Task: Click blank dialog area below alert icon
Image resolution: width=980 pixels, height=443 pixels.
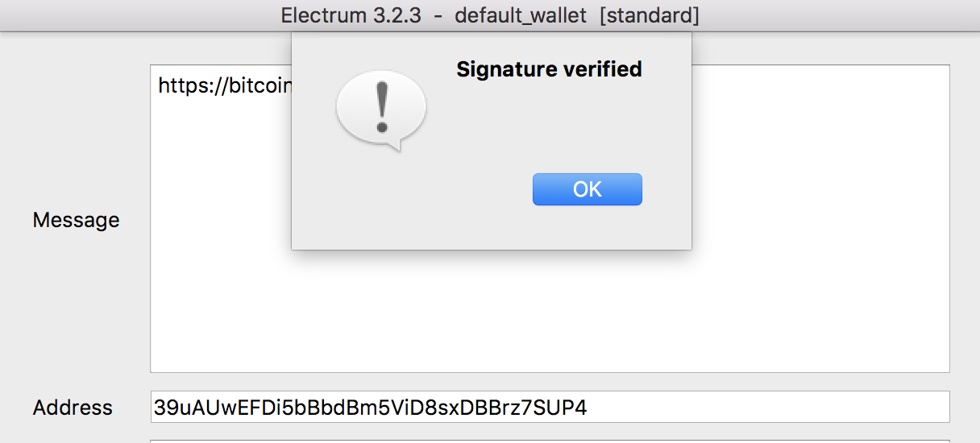Action: pyautogui.click(x=380, y=201)
